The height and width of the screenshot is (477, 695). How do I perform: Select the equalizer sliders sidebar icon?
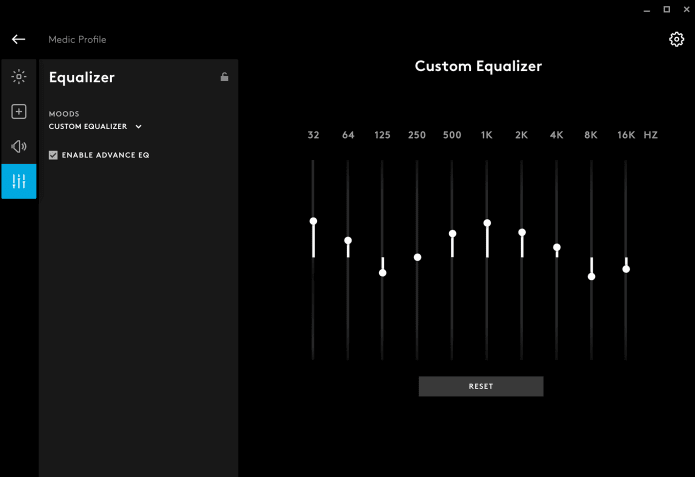18,181
